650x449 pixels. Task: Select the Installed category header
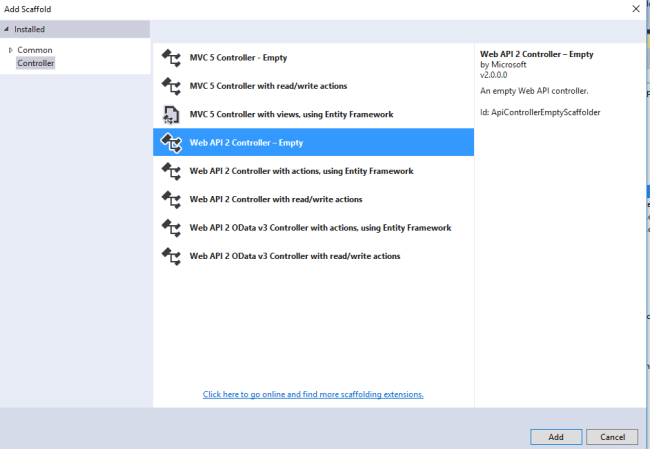coord(75,29)
